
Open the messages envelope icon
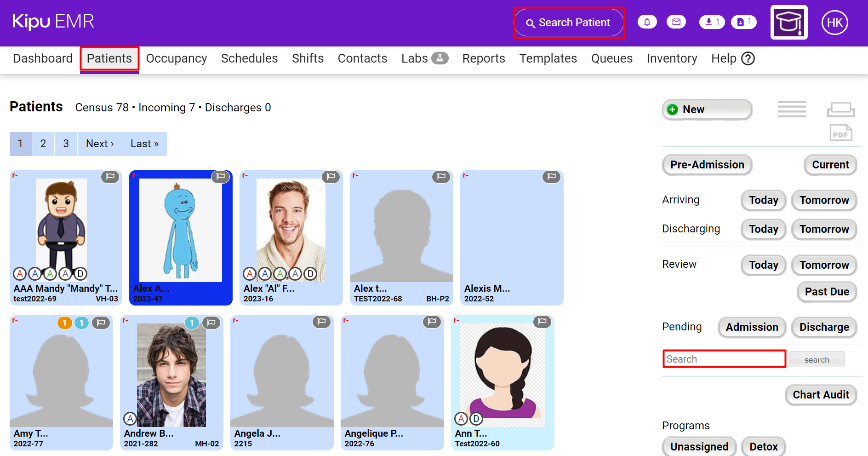[676, 22]
